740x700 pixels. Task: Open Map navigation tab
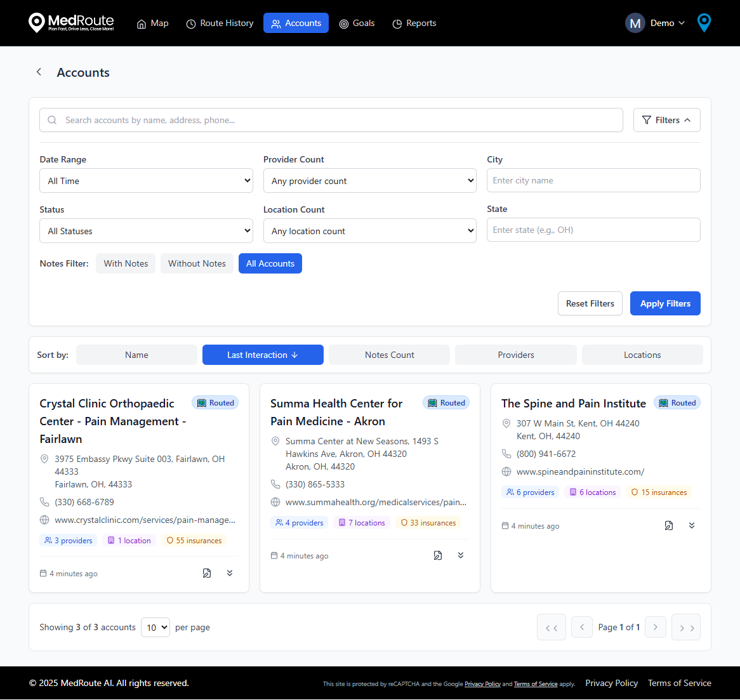coord(152,23)
